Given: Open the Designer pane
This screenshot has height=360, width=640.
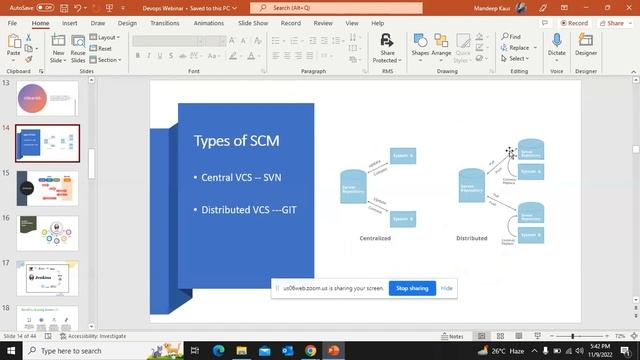Looking at the screenshot, I should (586, 44).
